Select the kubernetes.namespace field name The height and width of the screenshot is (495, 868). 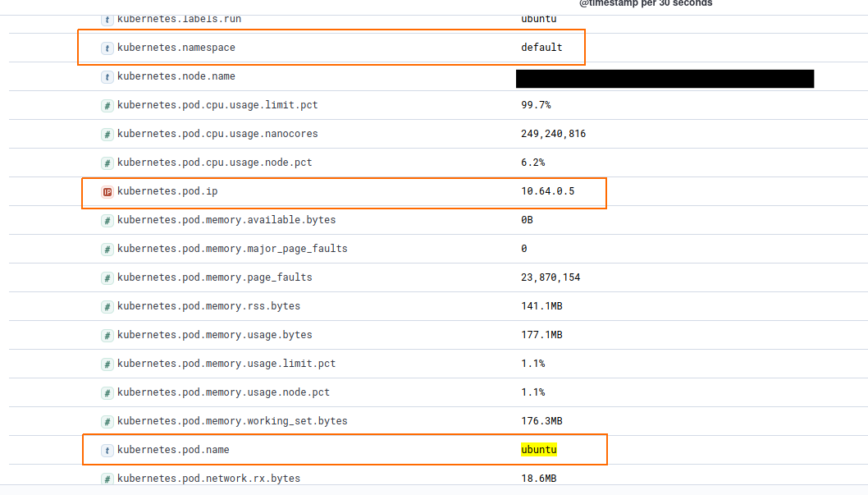[176, 48]
